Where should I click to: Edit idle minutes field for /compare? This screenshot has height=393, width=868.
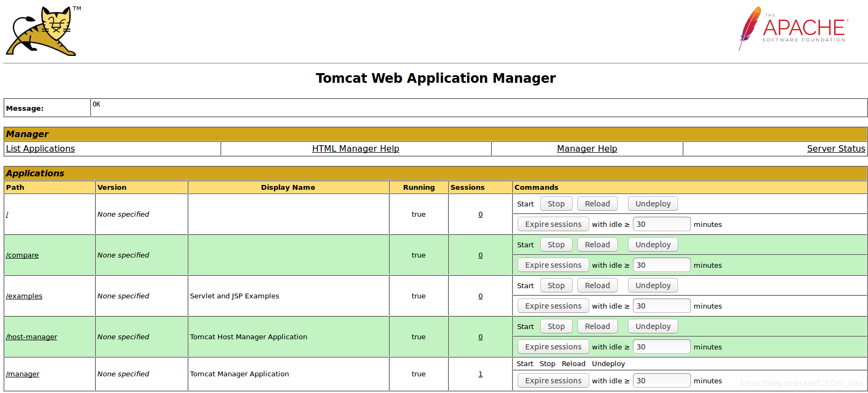tap(661, 265)
